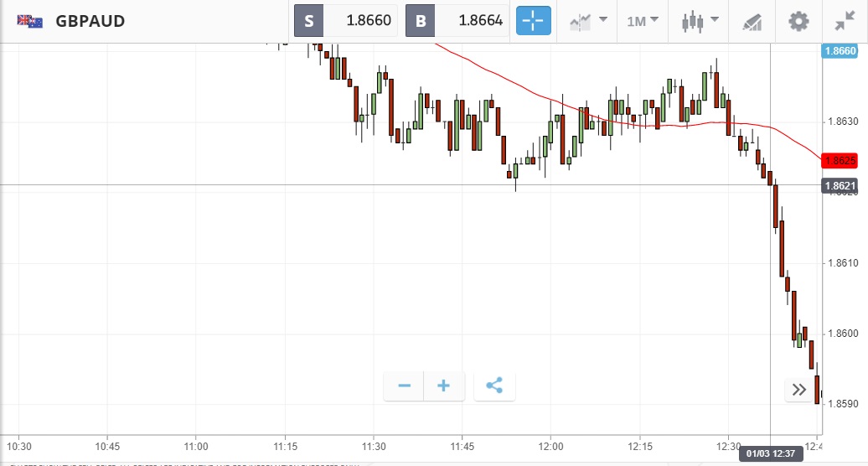Image resolution: width=868 pixels, height=466 pixels.
Task: Click the 01/03 12:37 time marker
Action: pos(771,453)
